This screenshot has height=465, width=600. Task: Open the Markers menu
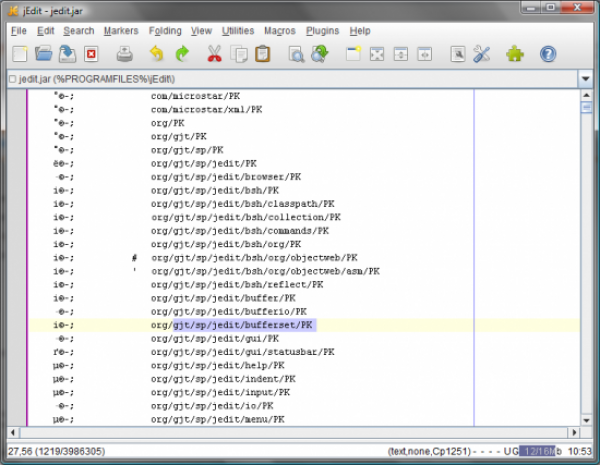pos(121,31)
